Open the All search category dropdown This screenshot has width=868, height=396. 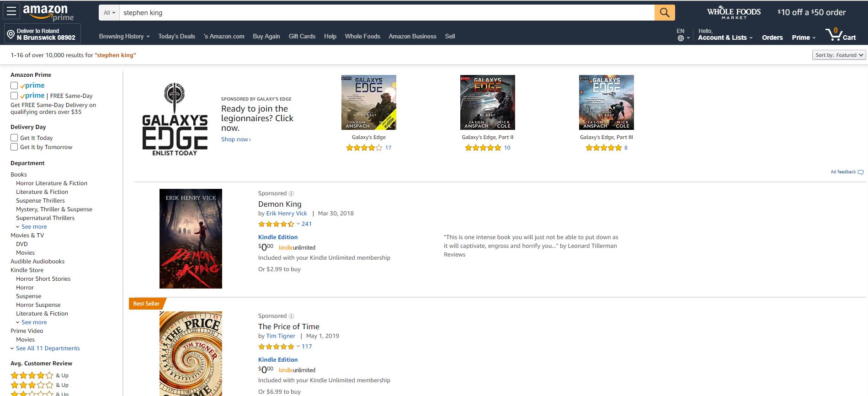tap(109, 13)
